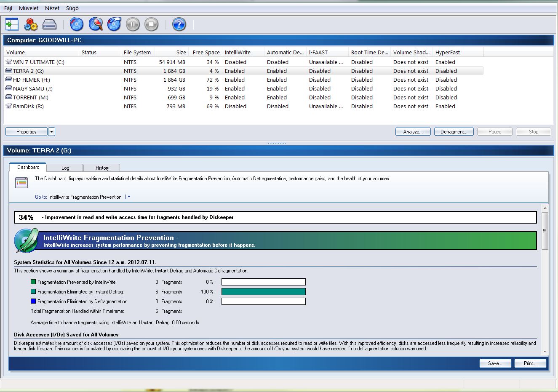558x392 pixels.
Task: Sort by the HyperFast column header
Action: tap(458, 52)
